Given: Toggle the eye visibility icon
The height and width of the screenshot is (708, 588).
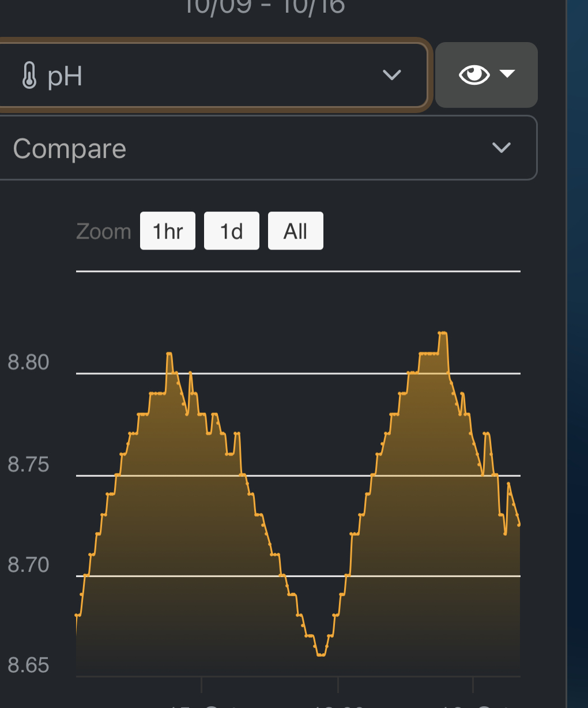Looking at the screenshot, I should click(x=474, y=74).
